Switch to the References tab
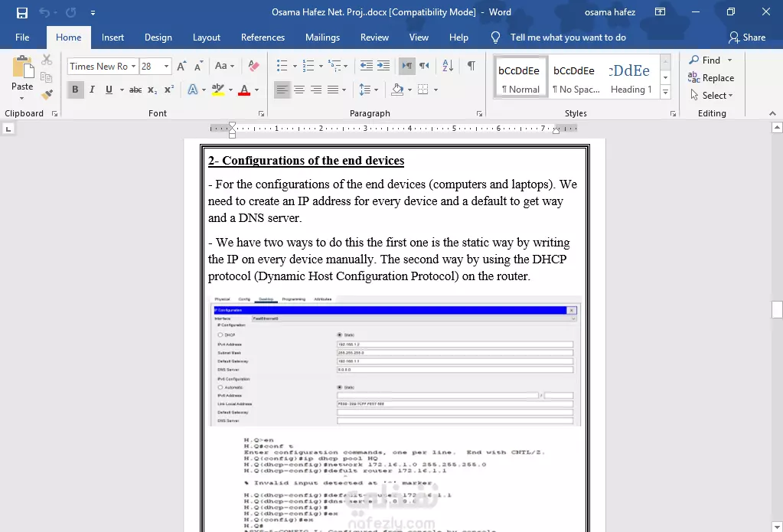Screen dimensions: 783x532 [x=263, y=38]
